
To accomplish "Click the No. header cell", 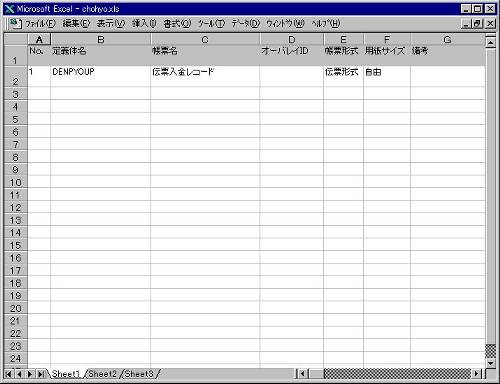I will pyautogui.click(x=39, y=56).
